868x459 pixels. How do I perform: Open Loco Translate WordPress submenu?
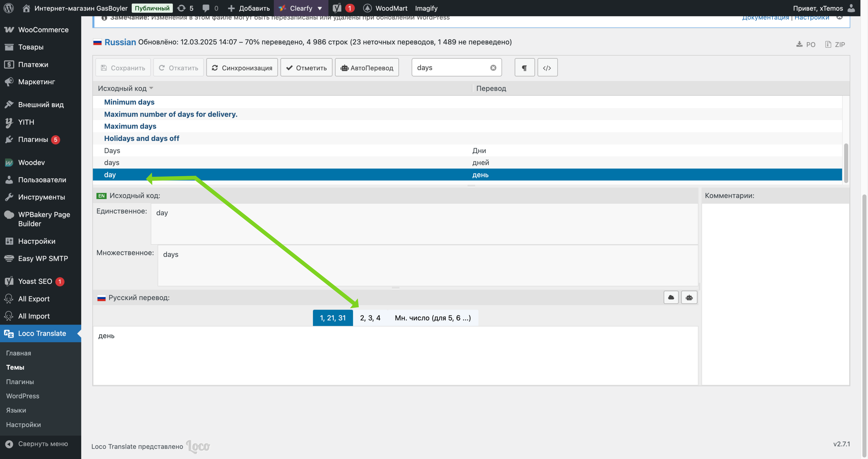(x=23, y=396)
